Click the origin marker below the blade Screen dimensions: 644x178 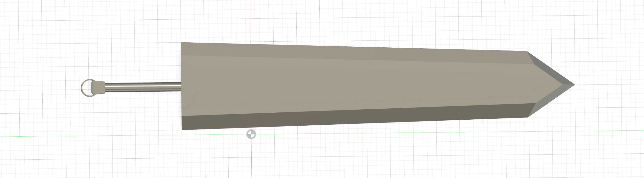click(251, 134)
